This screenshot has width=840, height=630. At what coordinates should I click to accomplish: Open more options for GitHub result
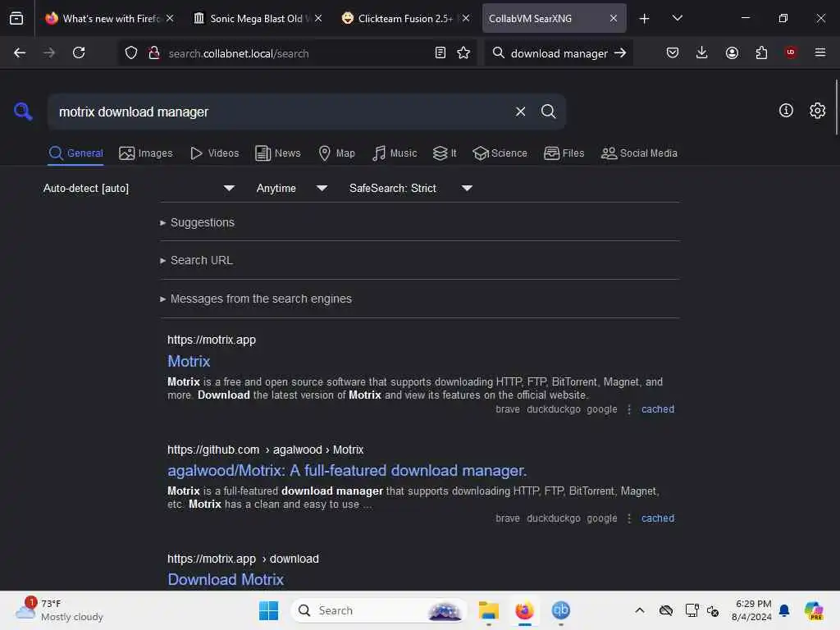tap(629, 518)
